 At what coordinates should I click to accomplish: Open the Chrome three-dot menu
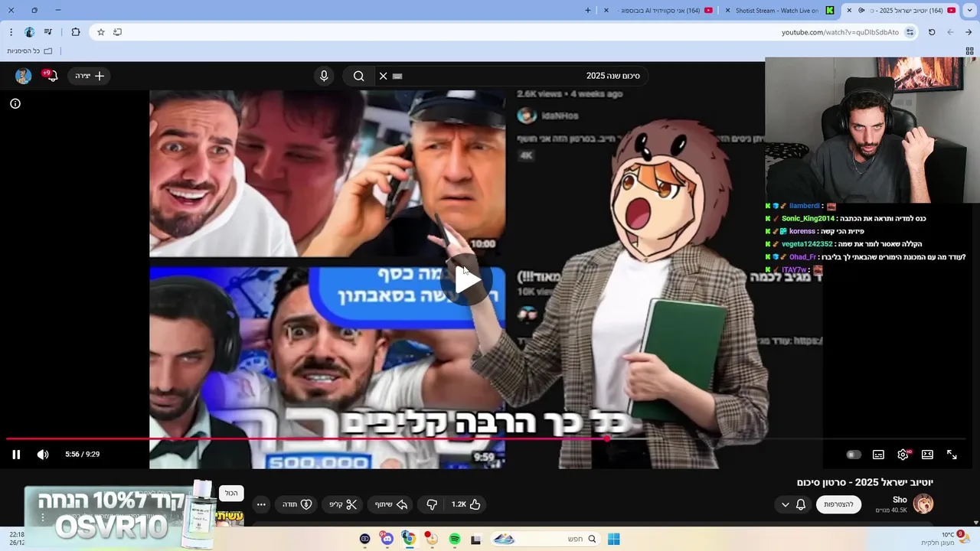point(11,32)
